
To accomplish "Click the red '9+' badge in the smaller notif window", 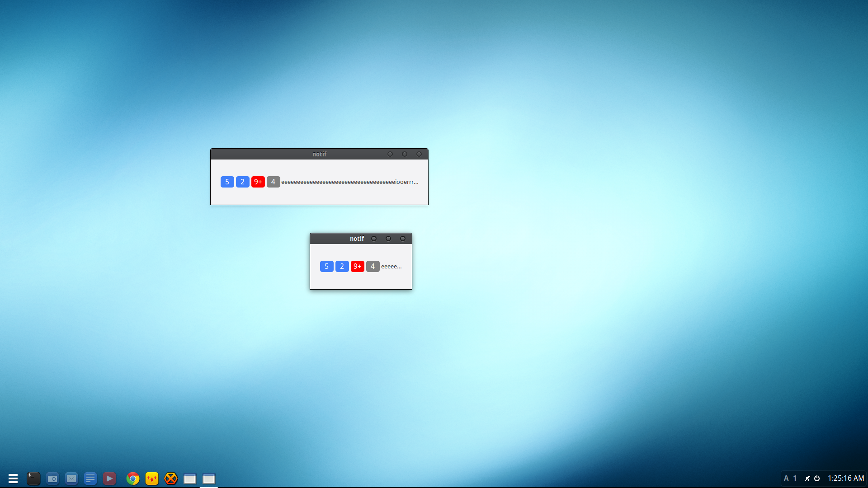I will 358,266.
